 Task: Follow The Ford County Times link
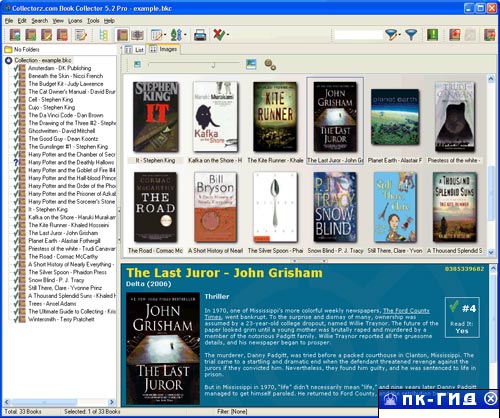click(x=317, y=314)
